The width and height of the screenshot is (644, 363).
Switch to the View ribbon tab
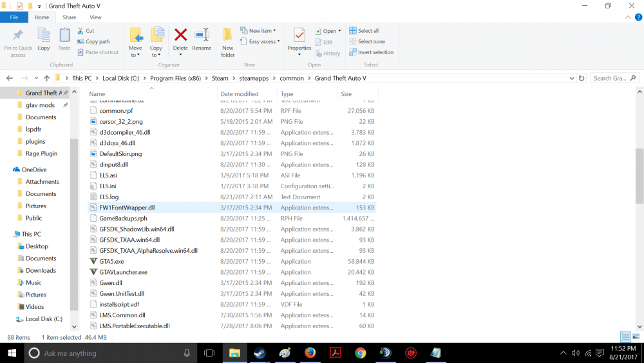pos(95,17)
